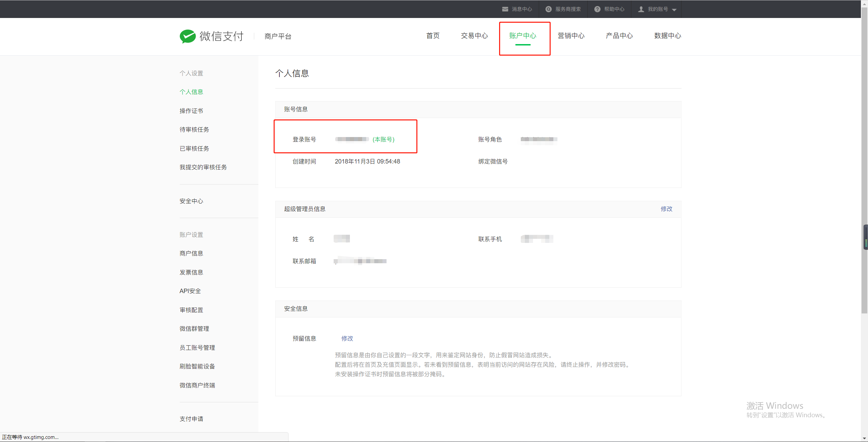Click the (本账号) label
The width and height of the screenshot is (868, 442).
[383, 139]
